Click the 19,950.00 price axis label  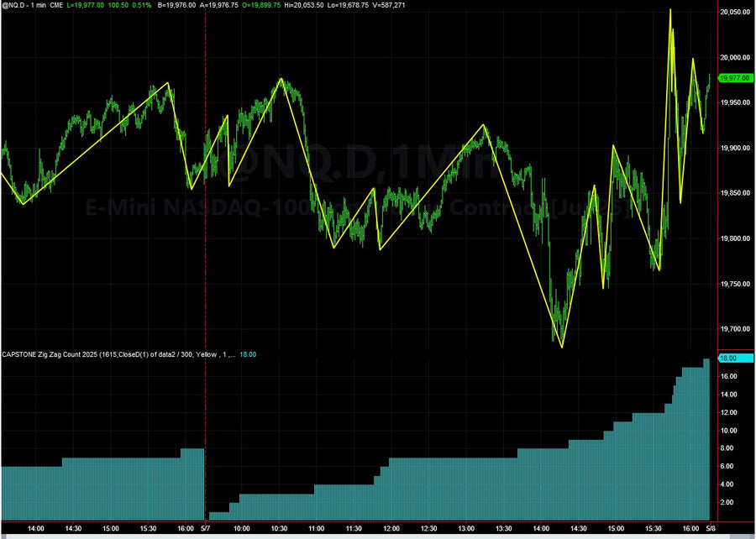pyautogui.click(x=735, y=102)
